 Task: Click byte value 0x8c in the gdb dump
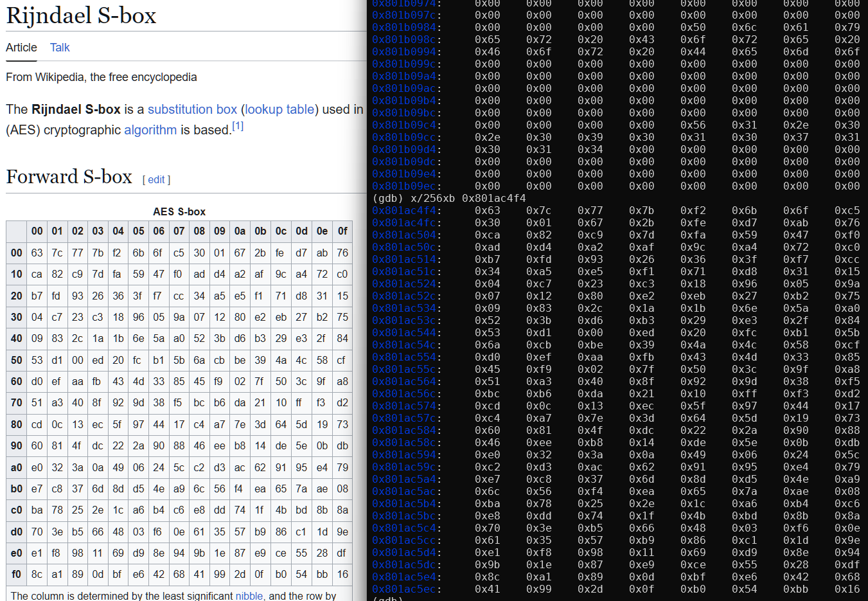[x=488, y=577]
